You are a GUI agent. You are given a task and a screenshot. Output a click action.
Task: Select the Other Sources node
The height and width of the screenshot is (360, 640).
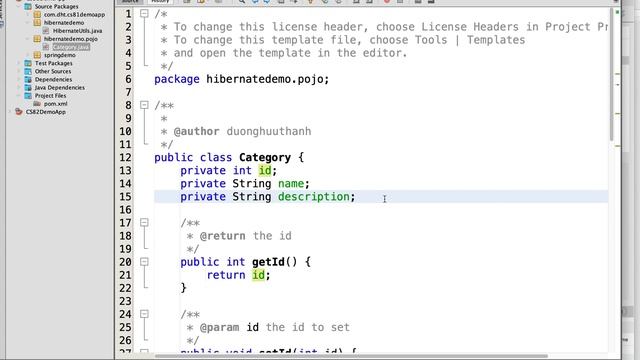point(53,71)
